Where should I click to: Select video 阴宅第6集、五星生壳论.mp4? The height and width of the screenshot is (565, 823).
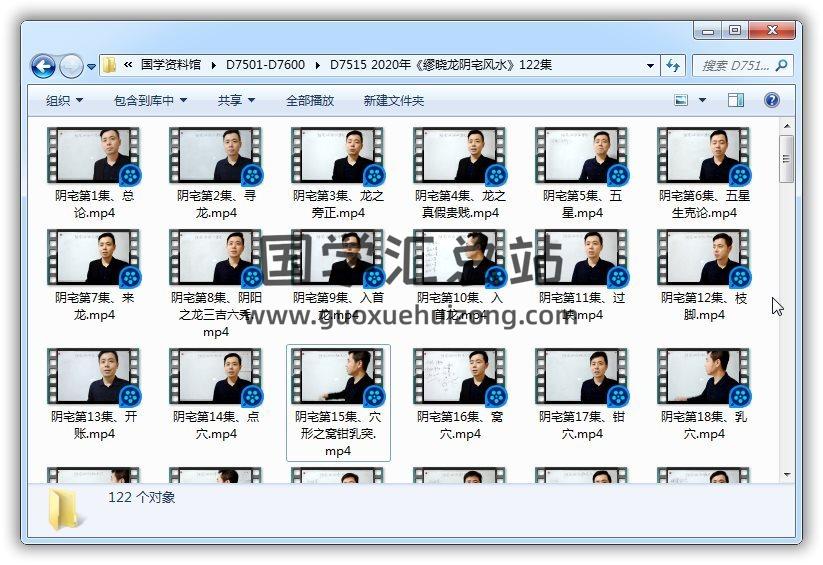(704, 173)
